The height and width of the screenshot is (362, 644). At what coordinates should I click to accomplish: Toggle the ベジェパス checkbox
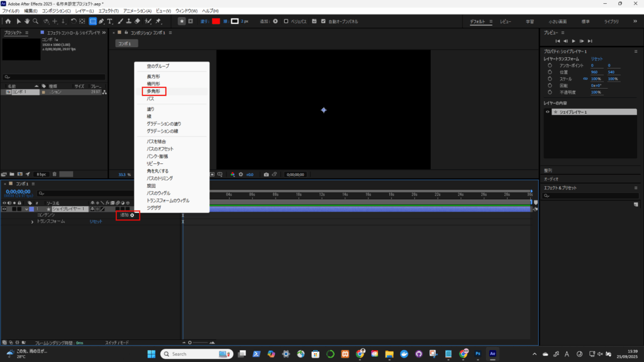pyautogui.click(x=286, y=21)
